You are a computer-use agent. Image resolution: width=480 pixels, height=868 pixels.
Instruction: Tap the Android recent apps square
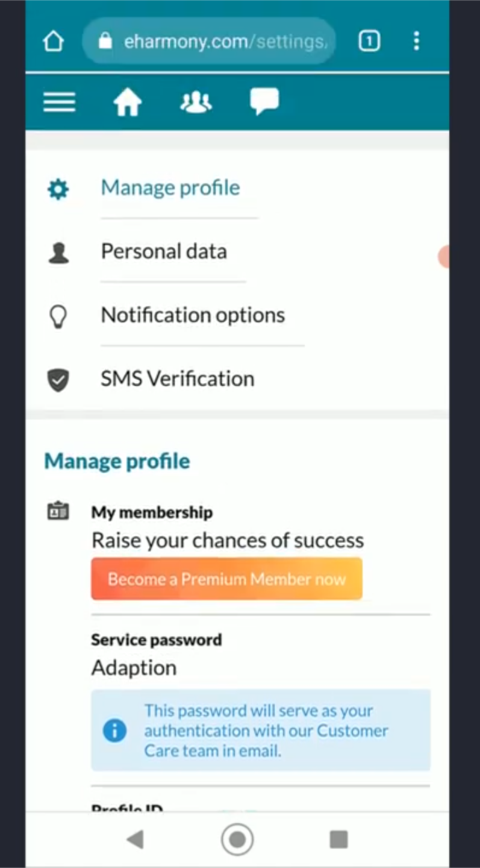click(338, 839)
